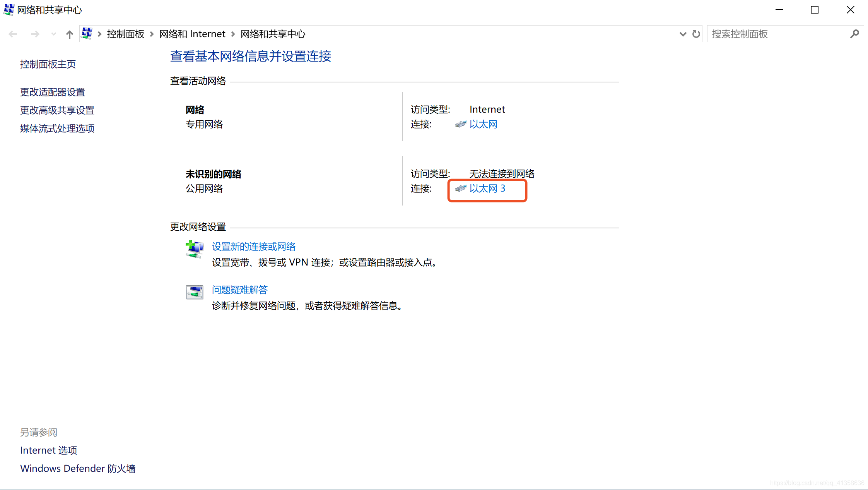The image size is (868, 490).
Task: Expand the address bar history dropdown
Action: [x=683, y=34]
